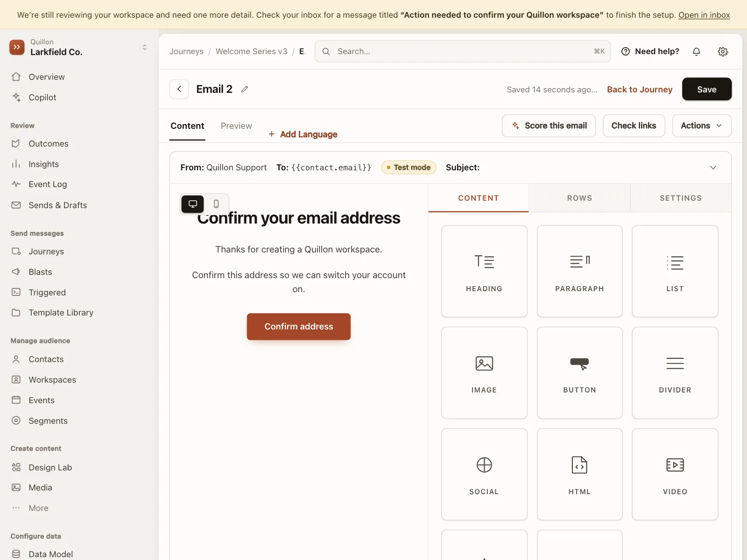
Task: Select the Paragraph content block
Action: (579, 272)
